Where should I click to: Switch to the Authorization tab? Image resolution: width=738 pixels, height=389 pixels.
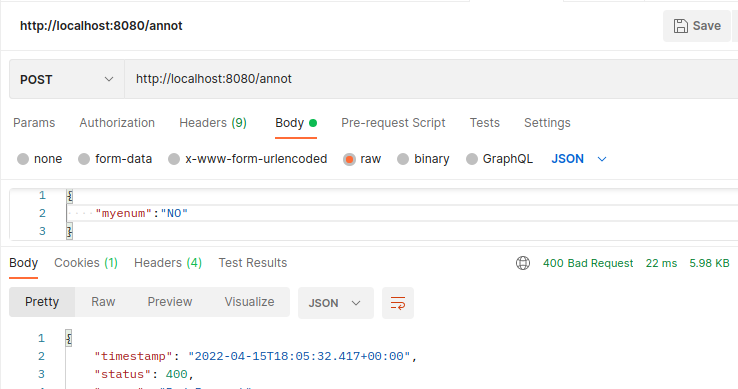point(117,123)
